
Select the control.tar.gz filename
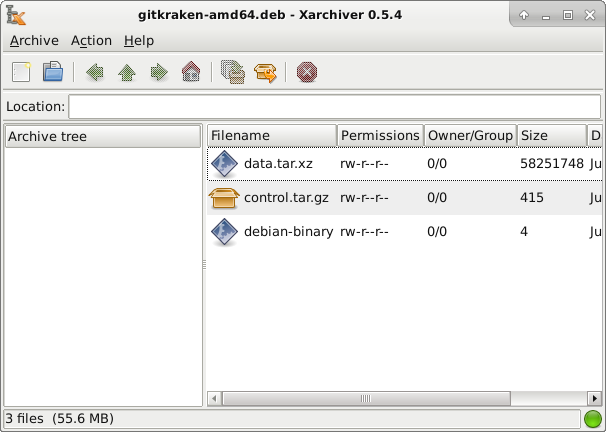coord(286,198)
